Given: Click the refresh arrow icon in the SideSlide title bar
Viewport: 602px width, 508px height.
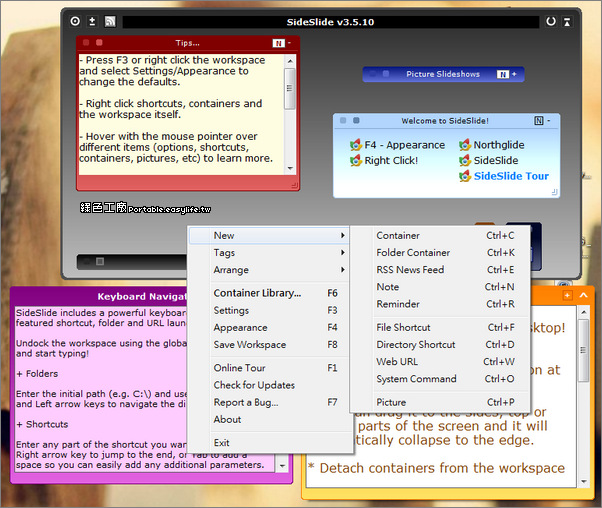Looking at the screenshot, I should pos(551,22).
